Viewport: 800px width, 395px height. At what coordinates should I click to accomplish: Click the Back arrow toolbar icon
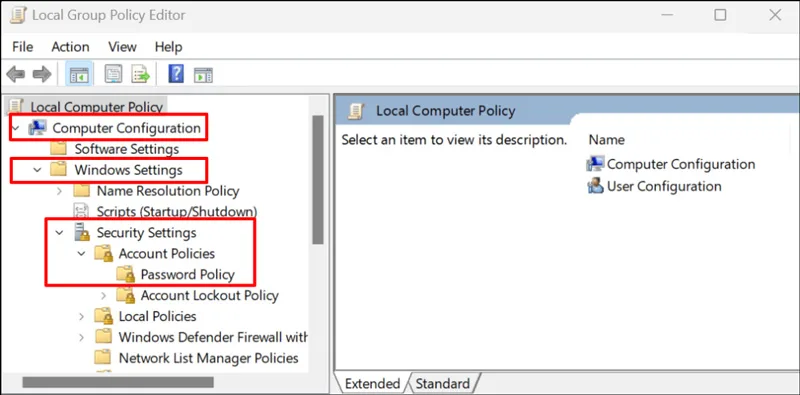16,75
